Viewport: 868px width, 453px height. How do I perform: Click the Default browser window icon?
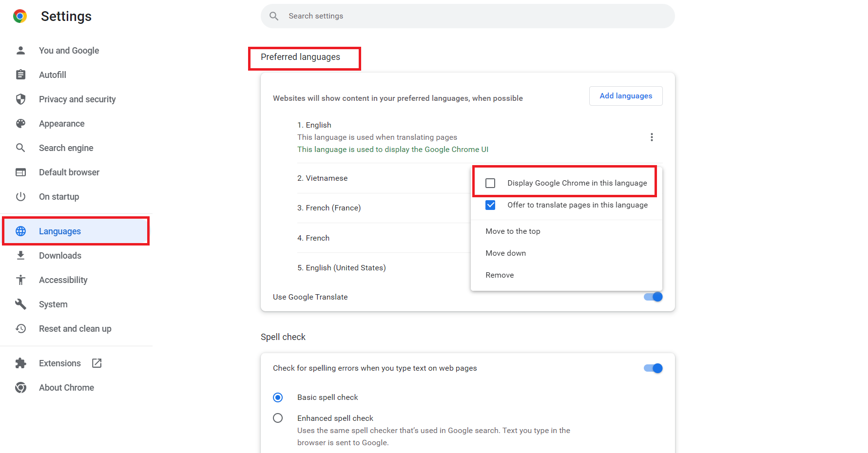[20, 172]
